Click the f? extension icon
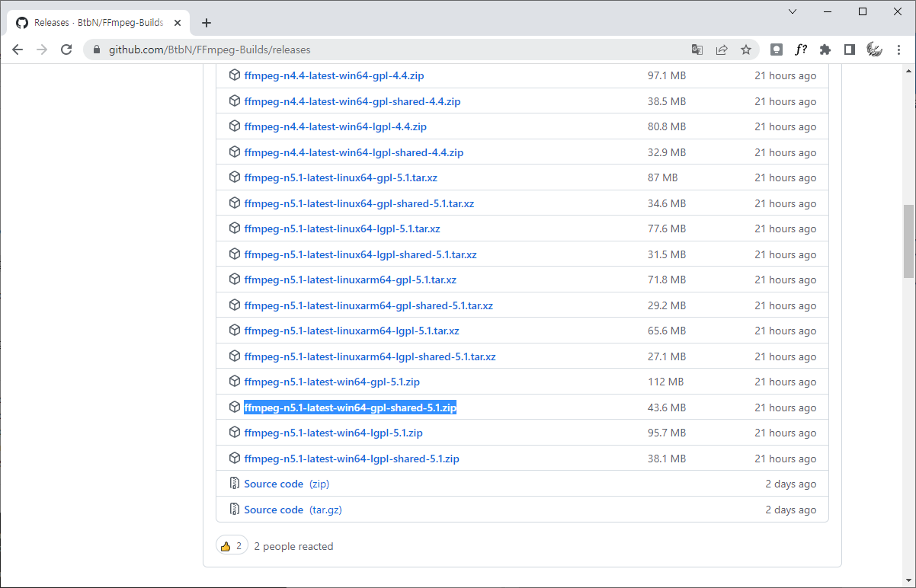The height and width of the screenshot is (588, 916). [801, 50]
